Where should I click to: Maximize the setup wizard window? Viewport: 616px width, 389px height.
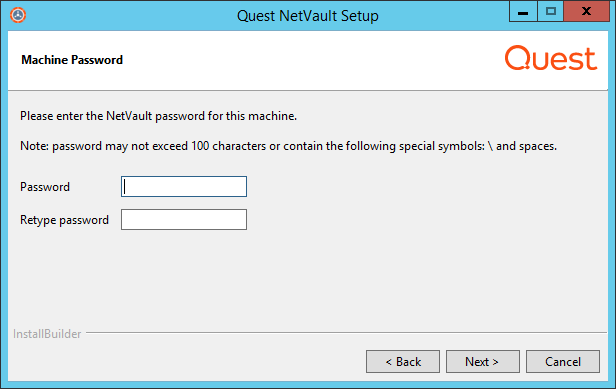(x=550, y=11)
